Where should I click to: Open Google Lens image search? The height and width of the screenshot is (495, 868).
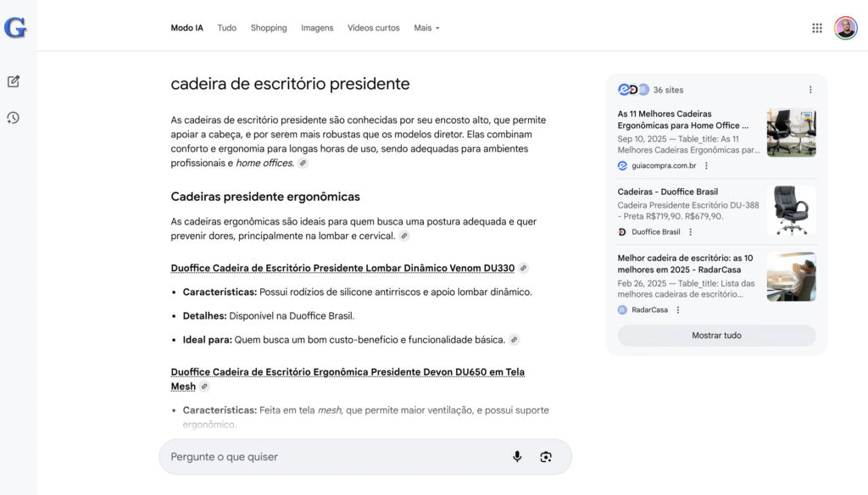546,457
